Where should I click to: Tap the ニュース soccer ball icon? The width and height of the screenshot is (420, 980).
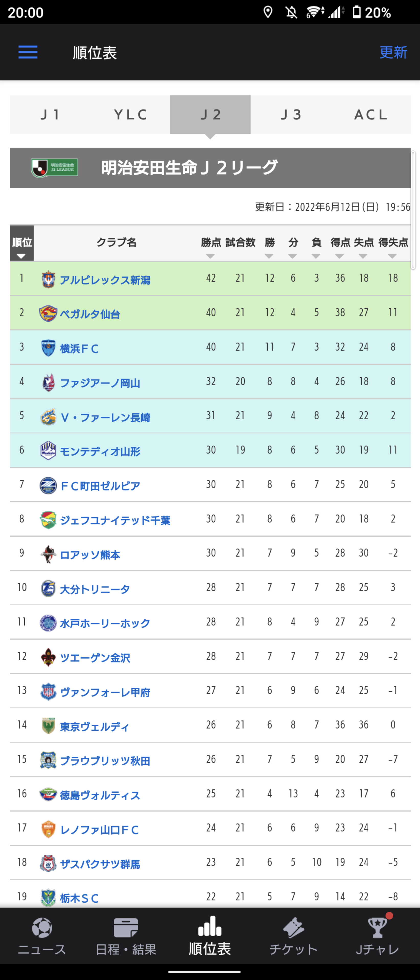(42, 927)
